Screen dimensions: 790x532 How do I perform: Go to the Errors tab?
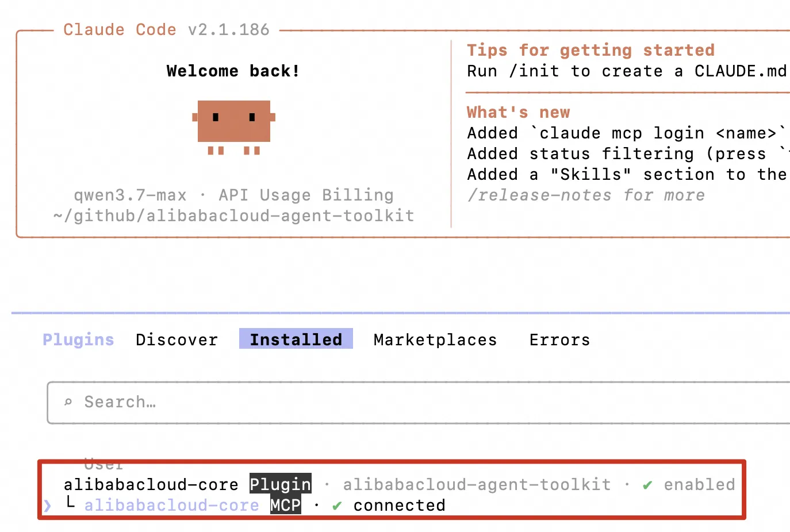tap(560, 340)
